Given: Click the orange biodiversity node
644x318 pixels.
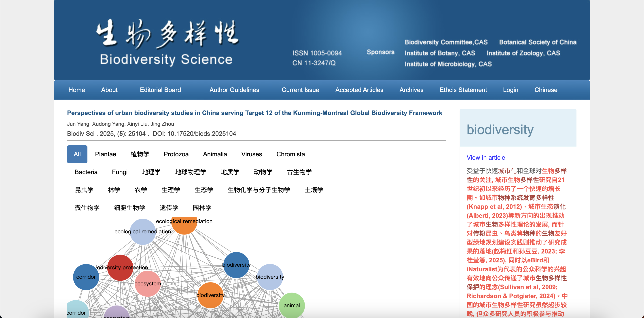Looking at the screenshot, I should point(210,295).
